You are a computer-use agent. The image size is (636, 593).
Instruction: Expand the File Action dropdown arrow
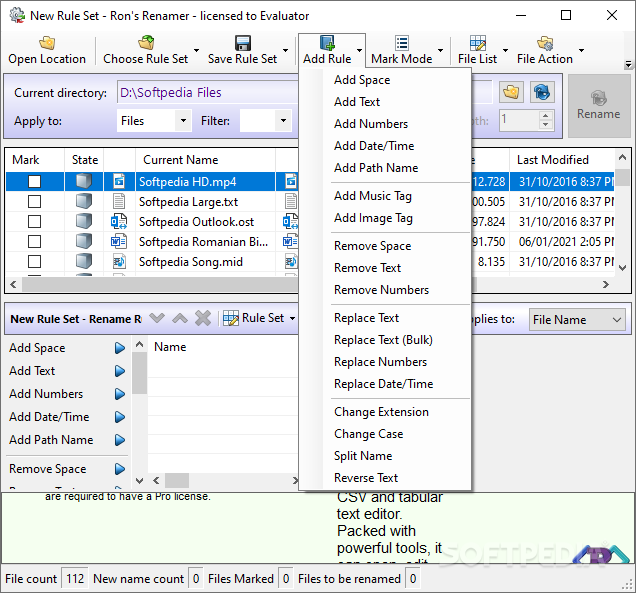tap(581, 51)
